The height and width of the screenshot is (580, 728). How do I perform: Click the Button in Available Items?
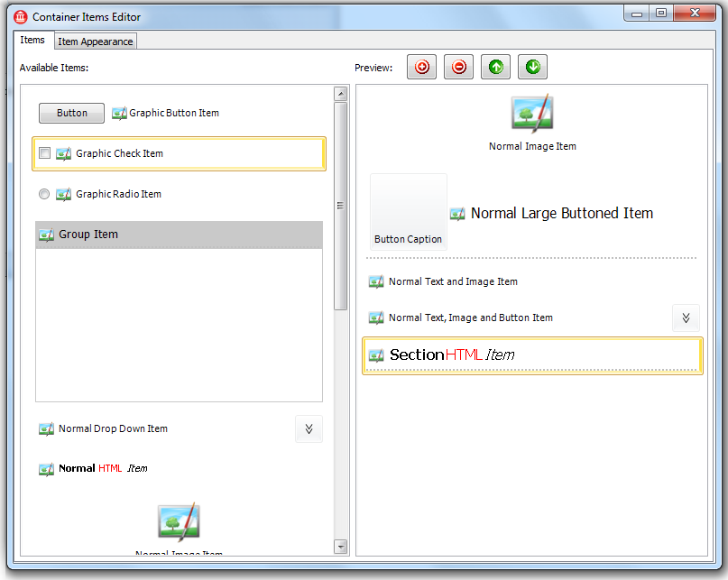point(71,113)
